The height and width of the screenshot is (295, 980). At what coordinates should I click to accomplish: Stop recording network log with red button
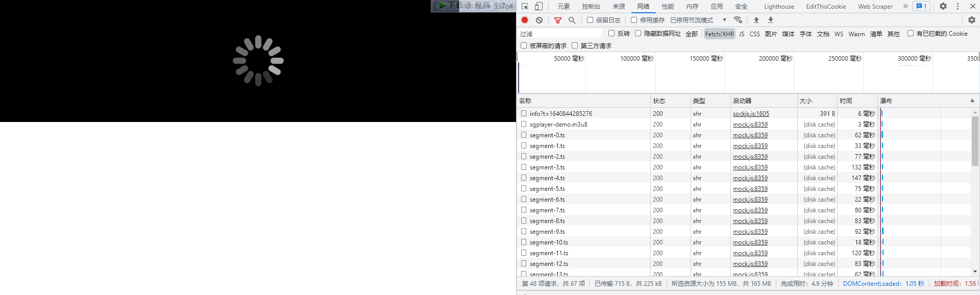(525, 20)
